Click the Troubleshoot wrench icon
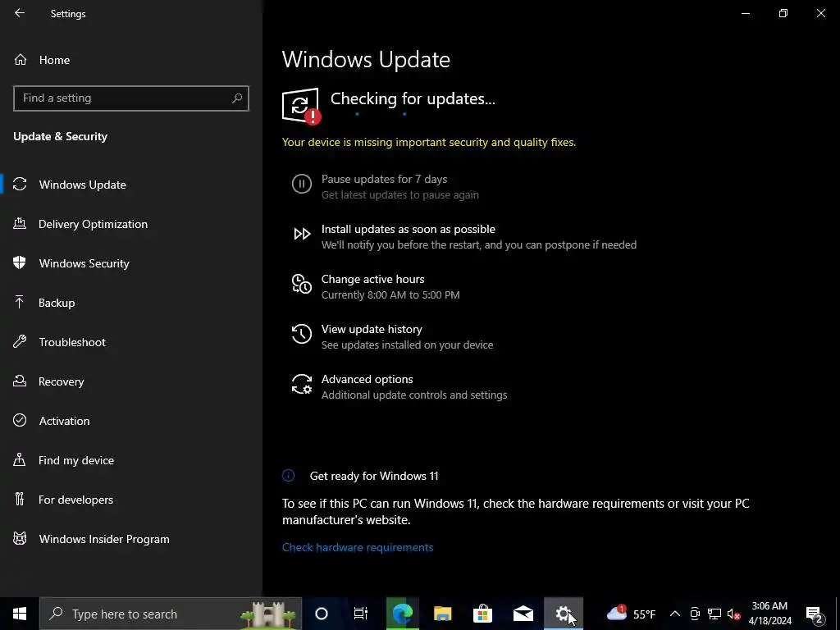This screenshot has height=630, width=840. pyautogui.click(x=20, y=342)
